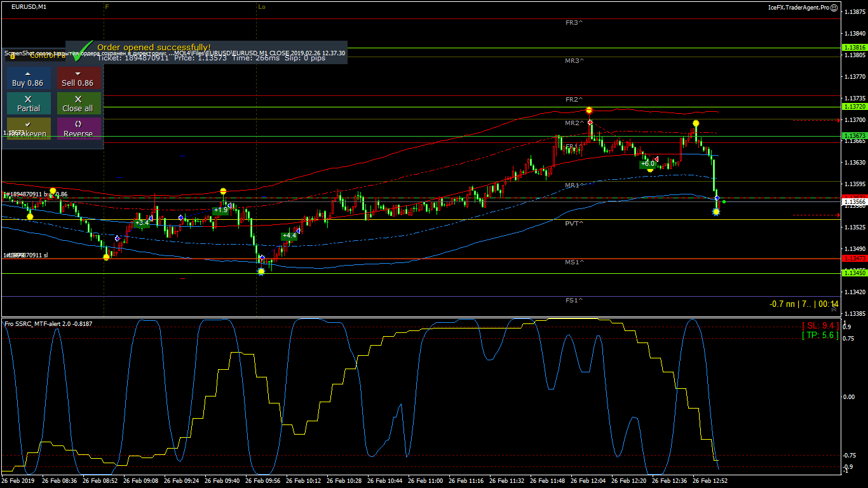
Task: Click the Fro SSRC_MTF-alert indicator label
Action: pyautogui.click(x=48, y=323)
